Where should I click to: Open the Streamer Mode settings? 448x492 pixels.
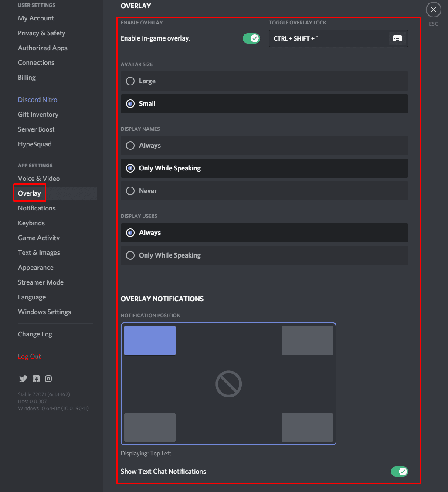[41, 282]
